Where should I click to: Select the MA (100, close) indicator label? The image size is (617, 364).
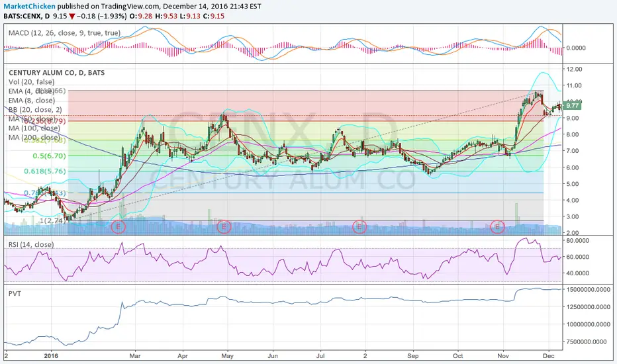[34, 128]
